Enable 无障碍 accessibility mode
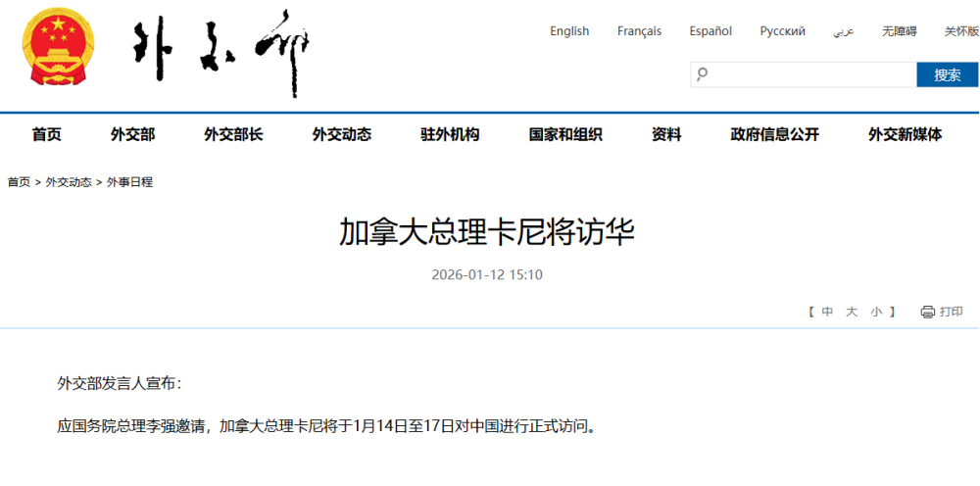 click(x=899, y=31)
